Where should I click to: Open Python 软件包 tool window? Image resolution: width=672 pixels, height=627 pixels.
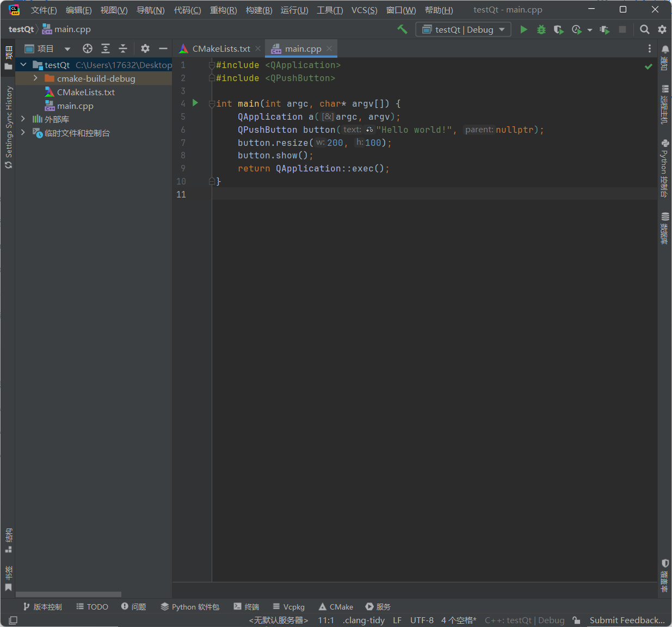pyautogui.click(x=190, y=606)
